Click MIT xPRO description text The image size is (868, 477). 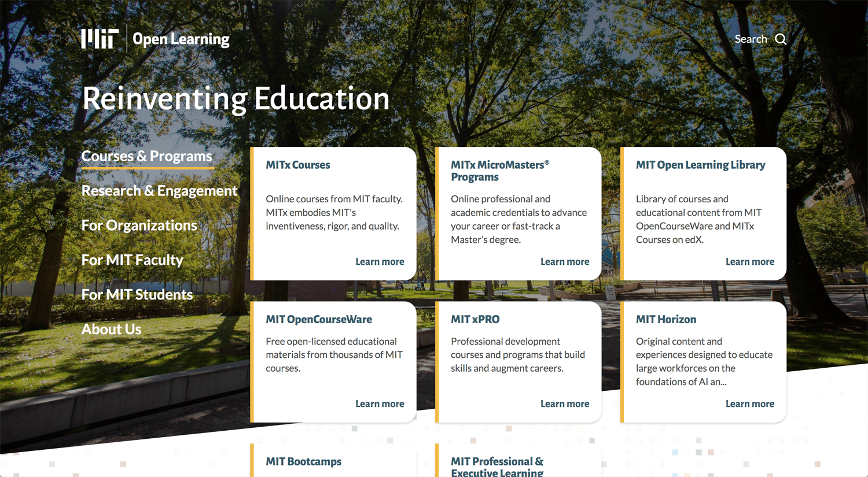tap(518, 354)
